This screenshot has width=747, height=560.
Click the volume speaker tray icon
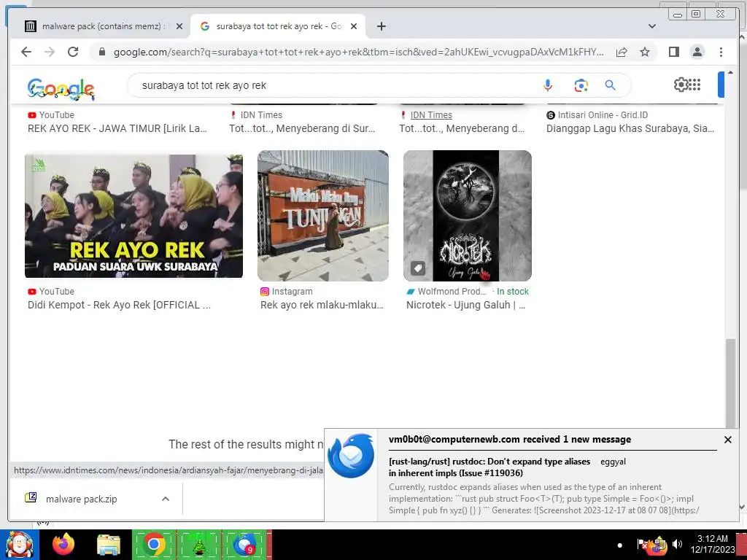677,544
